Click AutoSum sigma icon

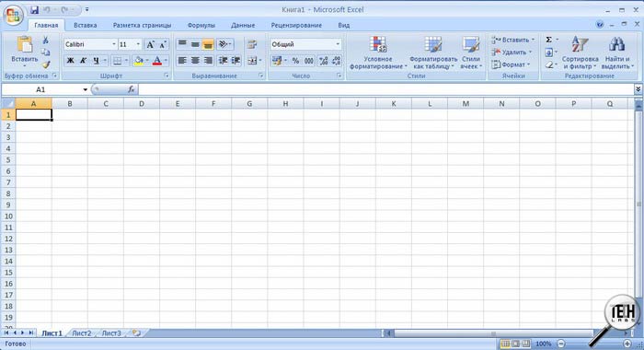click(548, 40)
